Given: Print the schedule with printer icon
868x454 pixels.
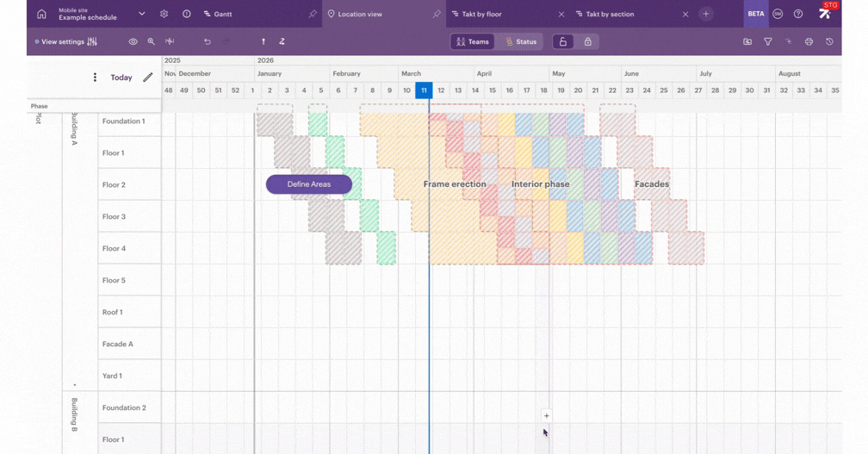Looking at the screenshot, I should (x=809, y=41).
